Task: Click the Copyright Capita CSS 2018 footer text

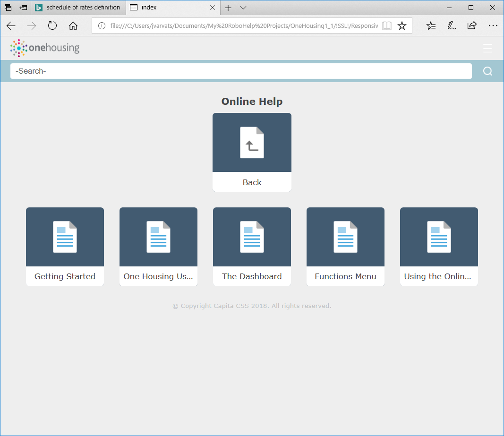Action: tap(252, 306)
